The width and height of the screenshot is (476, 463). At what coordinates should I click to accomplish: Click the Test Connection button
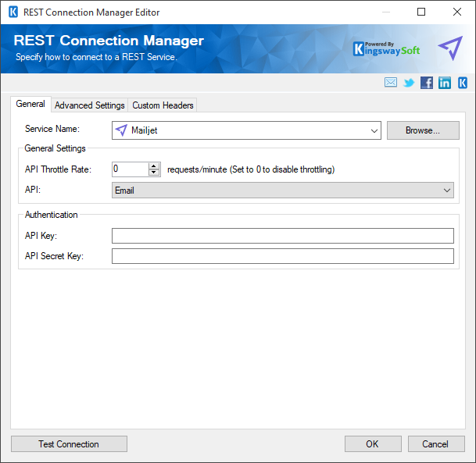pyautogui.click(x=69, y=444)
